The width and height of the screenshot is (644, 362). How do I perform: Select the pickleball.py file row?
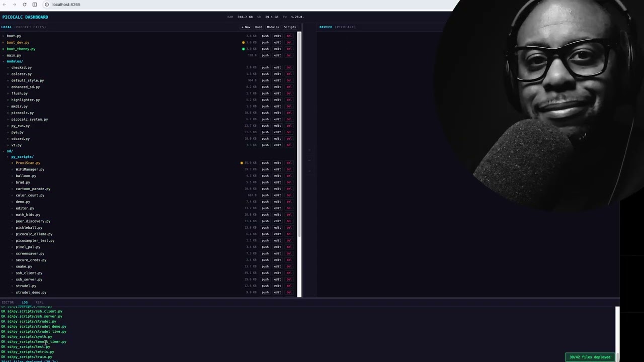149,228
